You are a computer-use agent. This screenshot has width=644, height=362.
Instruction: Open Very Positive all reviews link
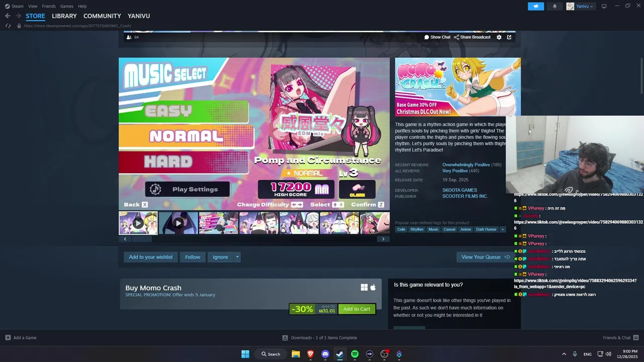point(454,171)
